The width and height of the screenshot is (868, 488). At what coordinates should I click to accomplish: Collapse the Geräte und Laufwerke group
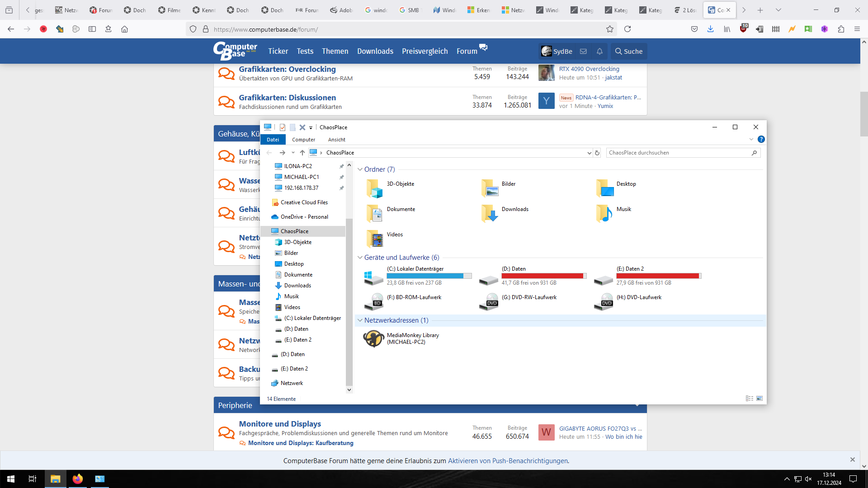click(360, 258)
